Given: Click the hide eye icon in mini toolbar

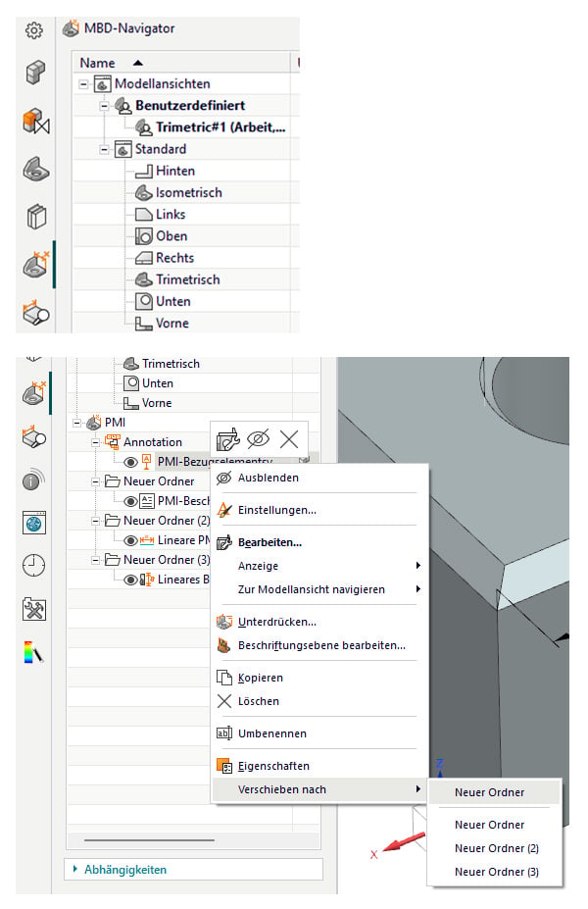Looking at the screenshot, I should pyautogui.click(x=259, y=439).
